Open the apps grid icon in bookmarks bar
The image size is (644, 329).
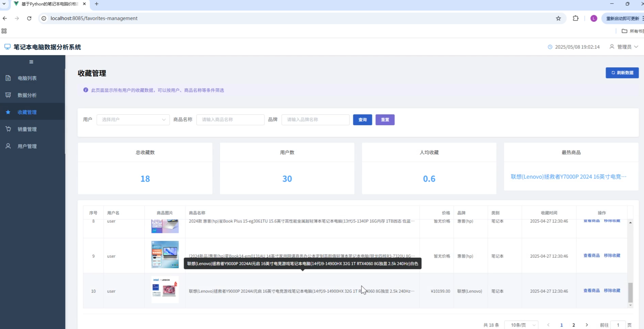pyautogui.click(x=4, y=31)
